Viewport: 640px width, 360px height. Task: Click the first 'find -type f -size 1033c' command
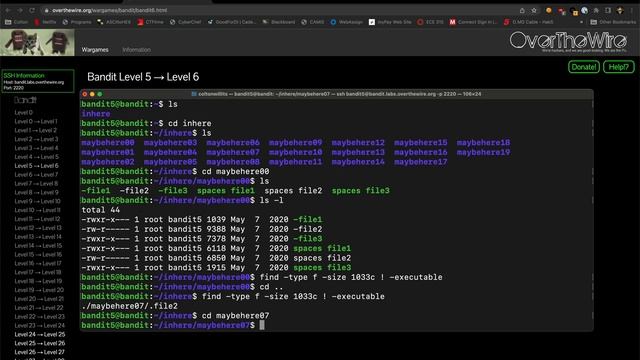[x=351, y=277]
